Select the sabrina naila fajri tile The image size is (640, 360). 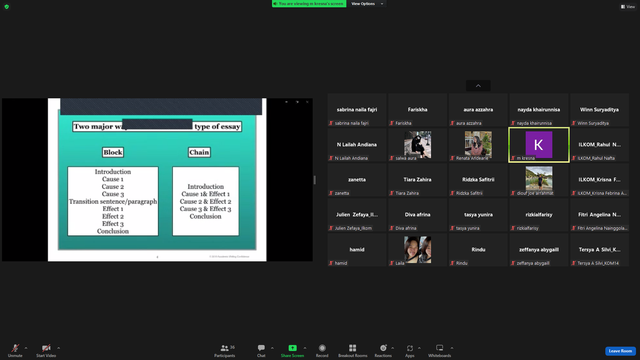click(x=357, y=110)
